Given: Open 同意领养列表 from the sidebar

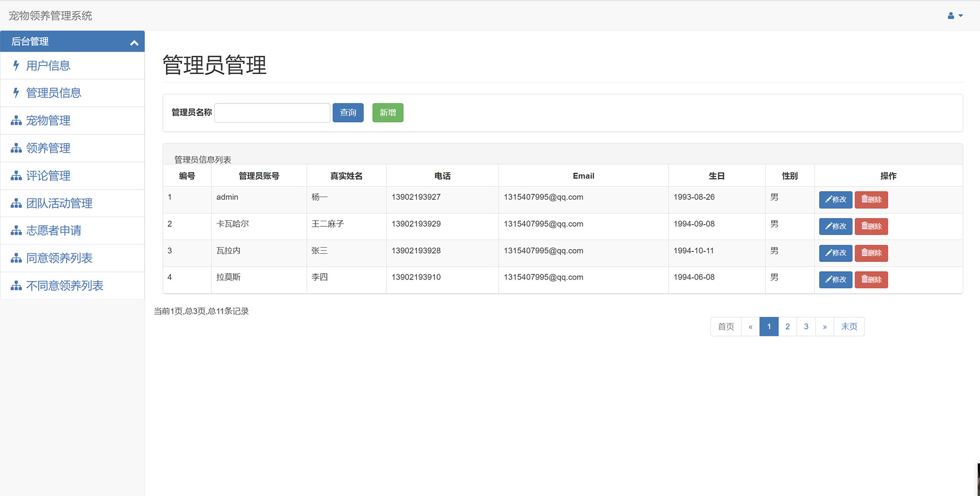Looking at the screenshot, I should click(x=72, y=258).
